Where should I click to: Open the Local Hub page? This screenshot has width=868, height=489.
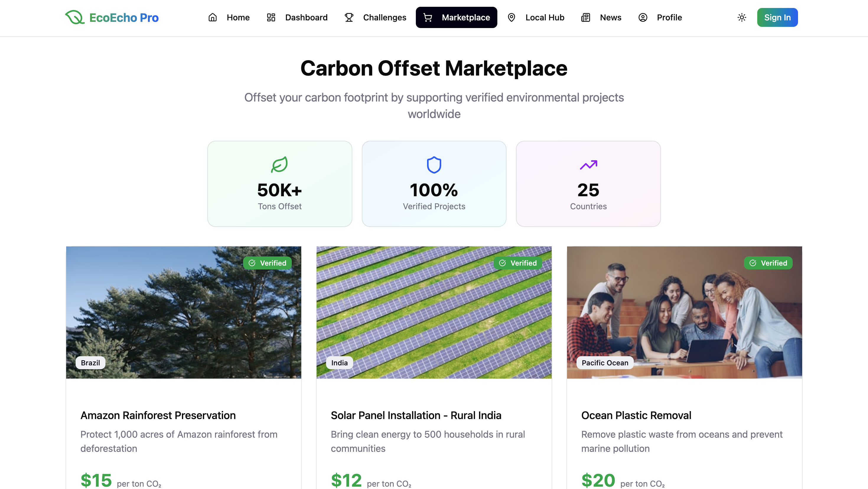tap(536, 17)
